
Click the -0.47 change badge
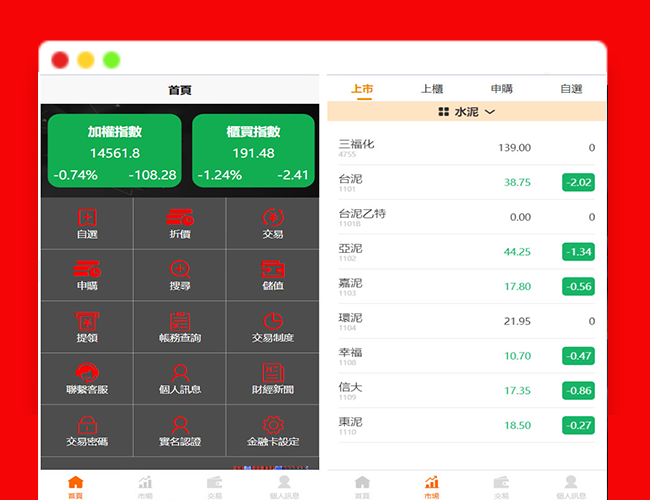point(578,356)
